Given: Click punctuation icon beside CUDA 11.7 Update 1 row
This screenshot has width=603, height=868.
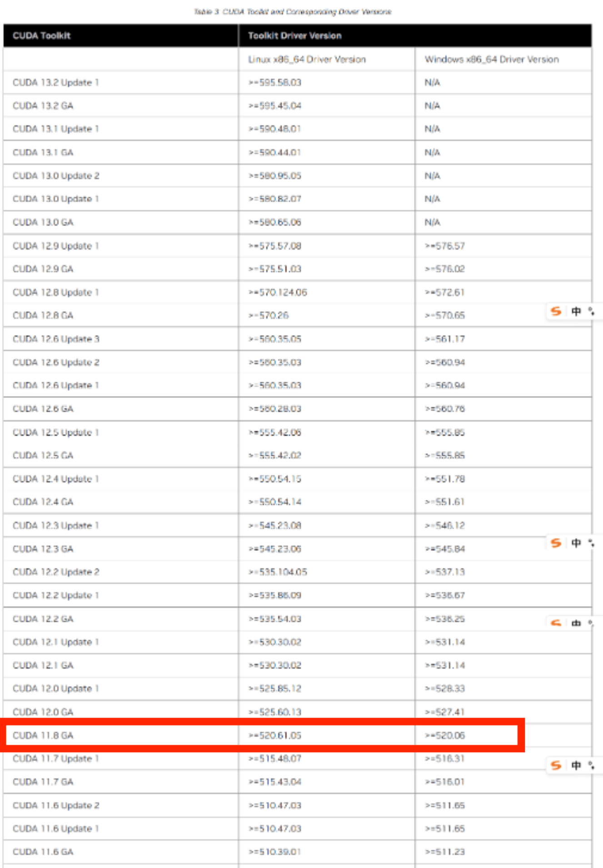Looking at the screenshot, I should tap(591, 765).
